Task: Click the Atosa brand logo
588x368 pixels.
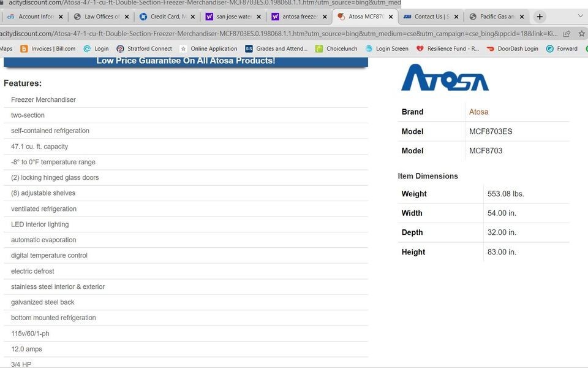Action: 445,77
